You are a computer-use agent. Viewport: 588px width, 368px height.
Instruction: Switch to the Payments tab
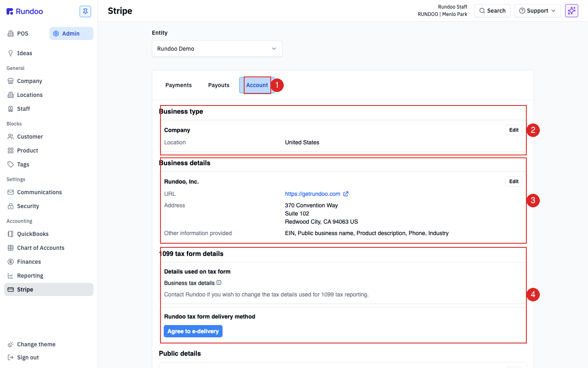(178, 85)
